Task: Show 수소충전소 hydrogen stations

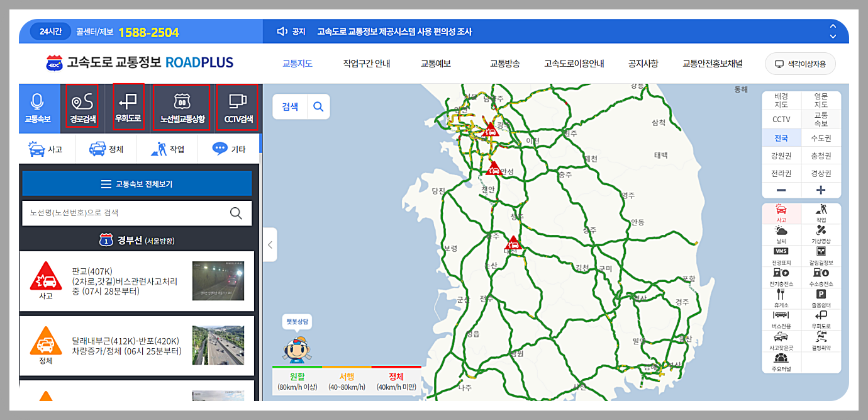Action: pos(821,278)
